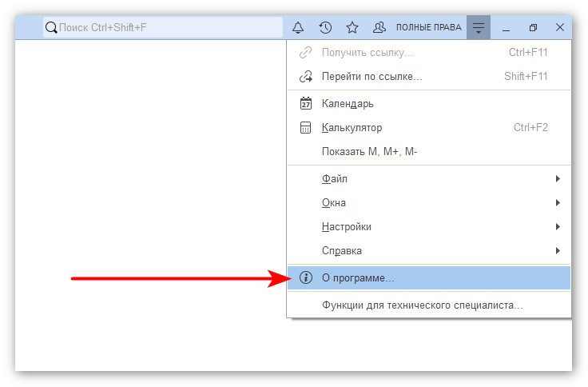The height and width of the screenshot is (387, 588).
Task: Select О программе… menu item
Action: [358, 277]
